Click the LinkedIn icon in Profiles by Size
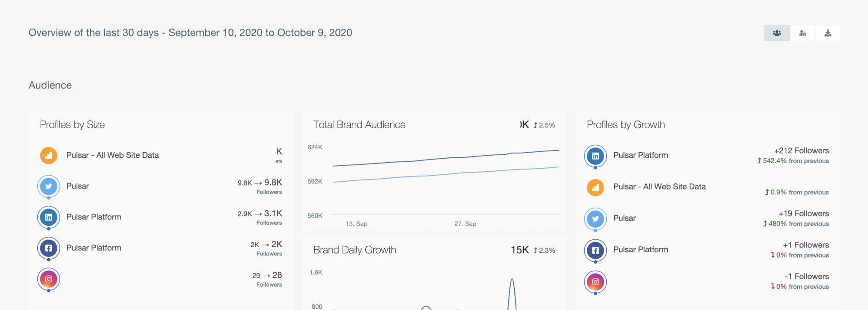The height and width of the screenshot is (310, 868). tap(49, 217)
